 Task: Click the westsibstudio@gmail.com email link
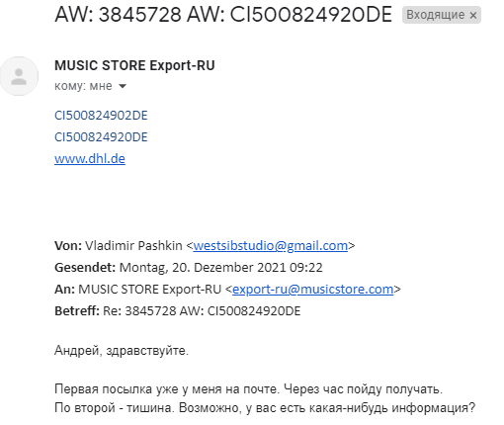point(271,246)
